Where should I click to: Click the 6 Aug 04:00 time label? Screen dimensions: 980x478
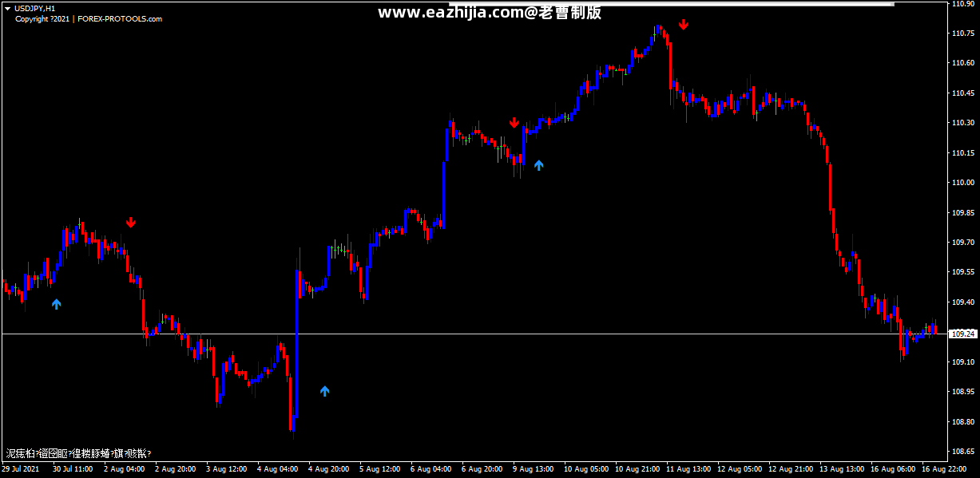pos(430,469)
